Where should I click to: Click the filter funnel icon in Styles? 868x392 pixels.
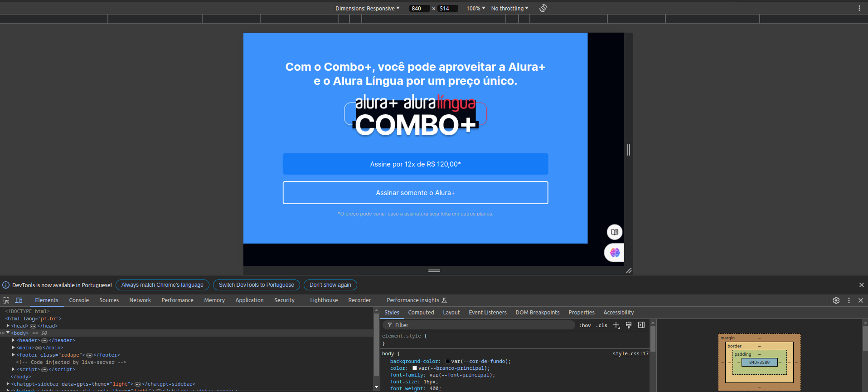click(390, 325)
